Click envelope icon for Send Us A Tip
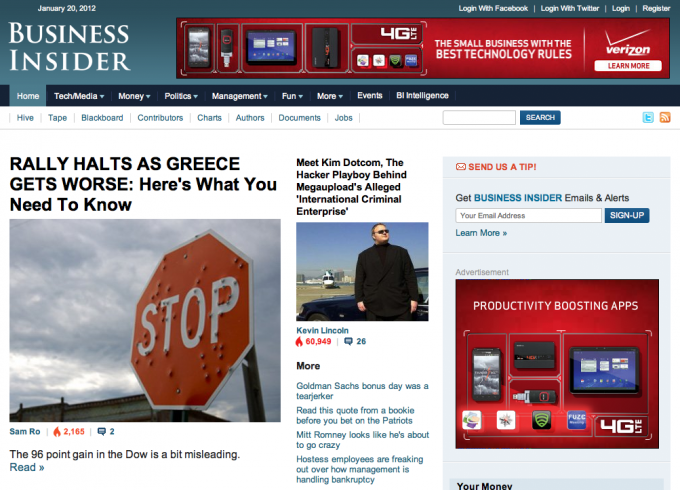The image size is (680, 490). (x=461, y=167)
